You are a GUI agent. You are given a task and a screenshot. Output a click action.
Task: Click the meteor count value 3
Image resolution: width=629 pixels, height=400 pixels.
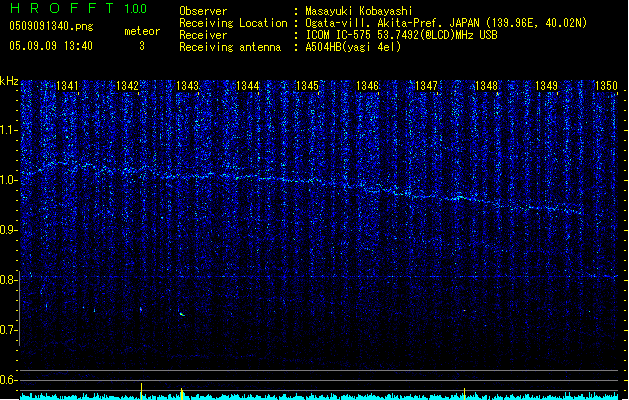pyautogui.click(x=141, y=46)
